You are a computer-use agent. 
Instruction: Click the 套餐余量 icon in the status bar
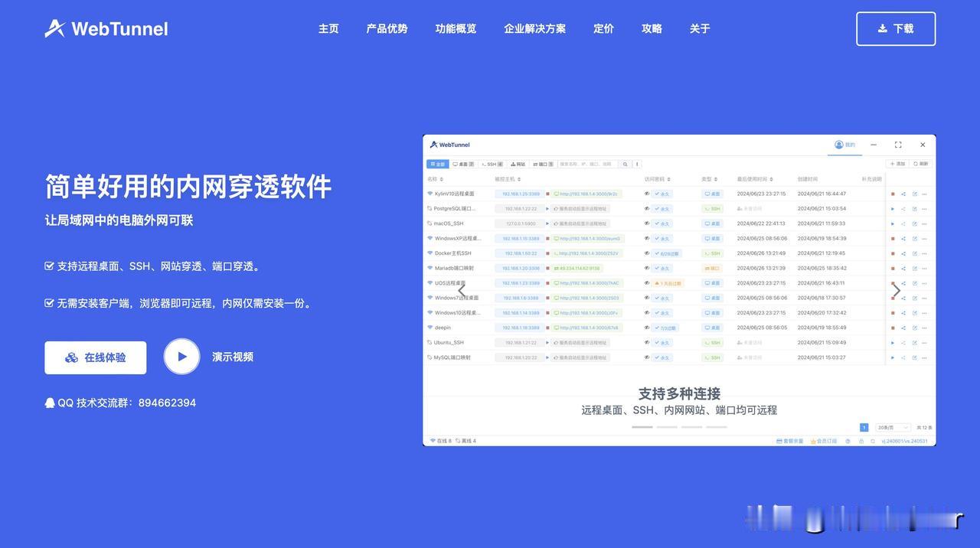(780, 441)
